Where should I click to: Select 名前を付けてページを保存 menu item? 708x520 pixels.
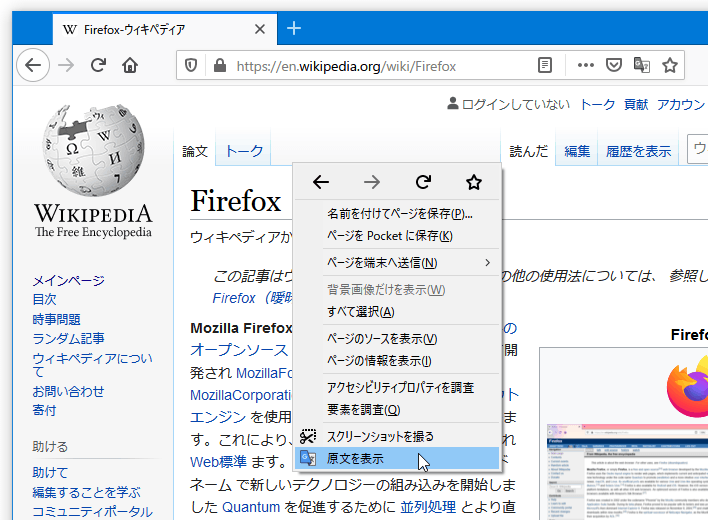(397, 214)
